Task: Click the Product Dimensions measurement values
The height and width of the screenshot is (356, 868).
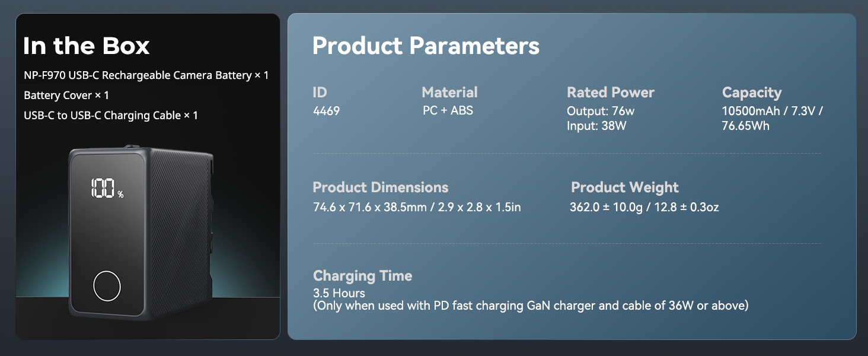Action: (417, 207)
